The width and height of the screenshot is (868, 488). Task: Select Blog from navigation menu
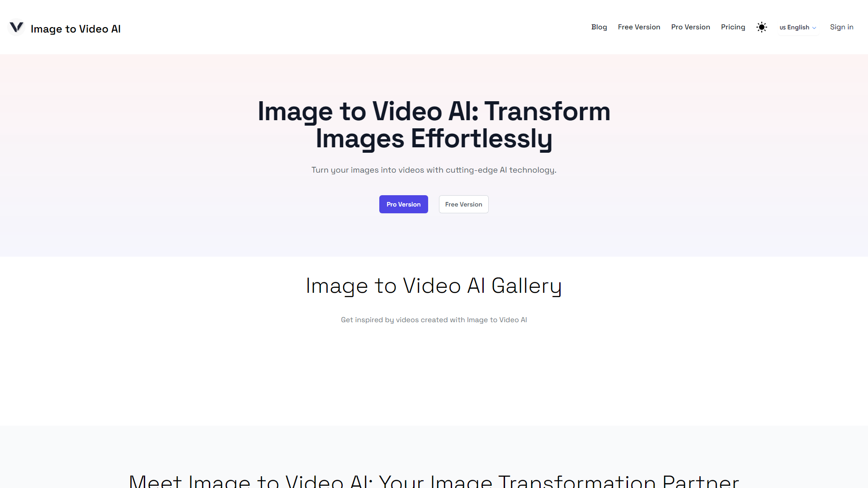(599, 27)
